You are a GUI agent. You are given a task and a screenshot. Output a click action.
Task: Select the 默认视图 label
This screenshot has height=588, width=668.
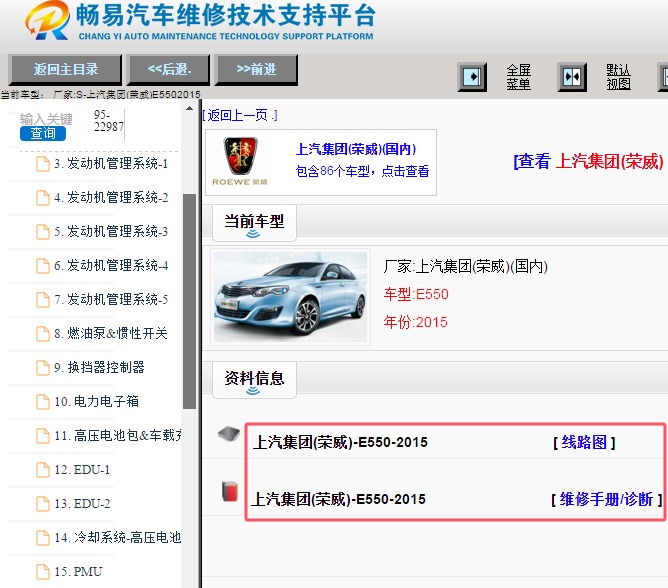619,77
